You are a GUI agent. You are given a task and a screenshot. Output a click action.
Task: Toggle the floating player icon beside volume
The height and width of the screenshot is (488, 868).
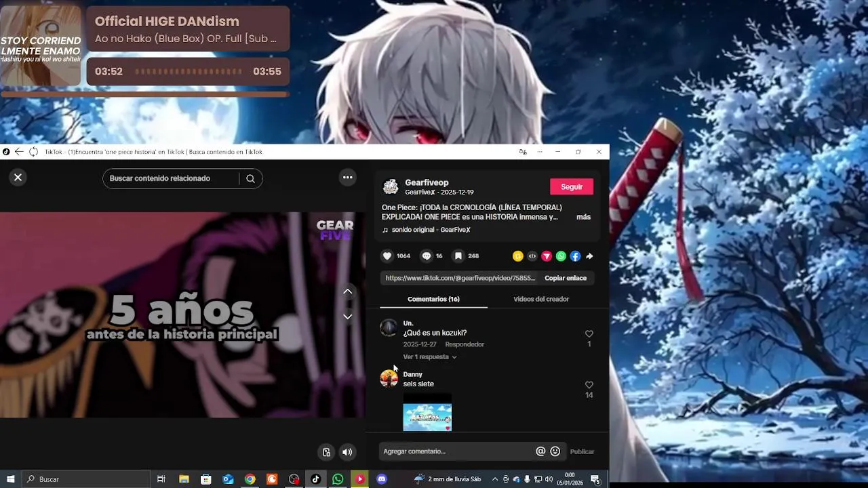click(x=326, y=452)
